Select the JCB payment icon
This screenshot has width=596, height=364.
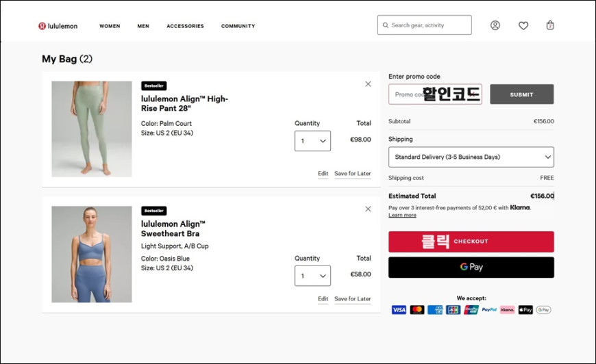(x=453, y=310)
